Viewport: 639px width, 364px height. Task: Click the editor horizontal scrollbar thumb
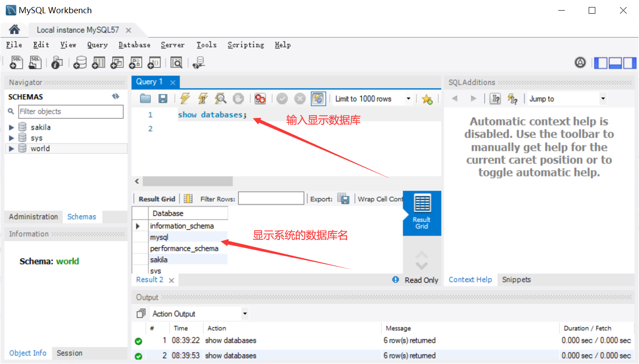coord(188,181)
